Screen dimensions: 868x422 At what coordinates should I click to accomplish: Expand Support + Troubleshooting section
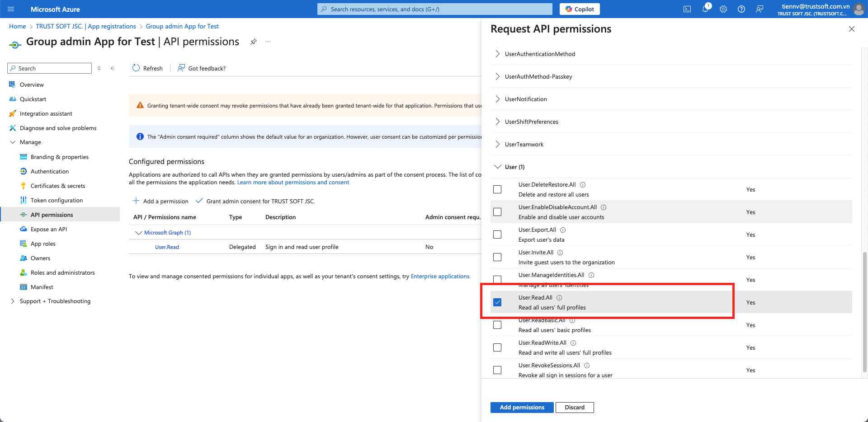click(13, 301)
